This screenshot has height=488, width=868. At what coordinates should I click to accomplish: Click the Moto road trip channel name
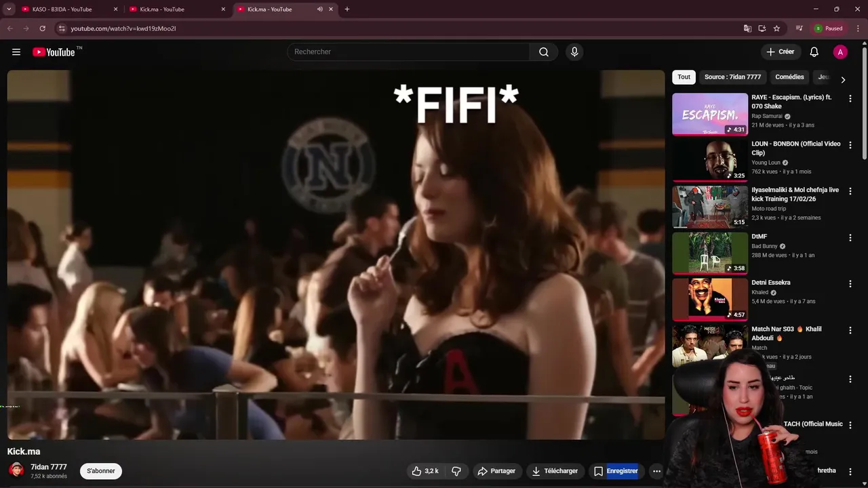(x=769, y=209)
